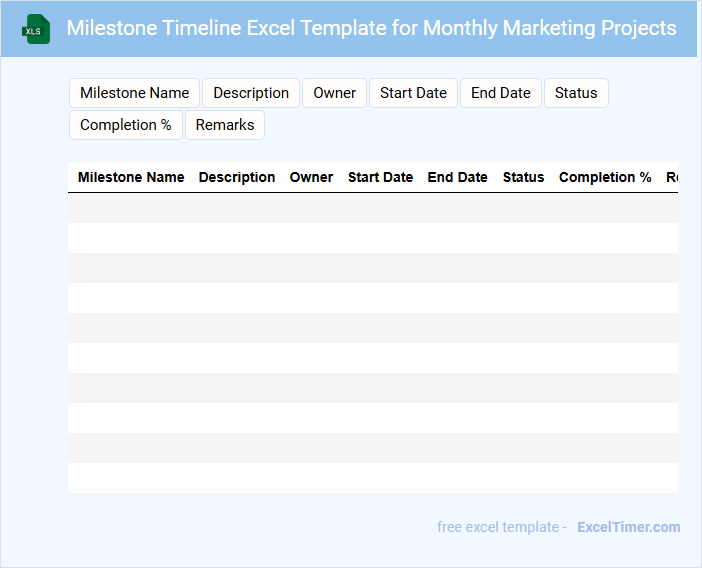The height and width of the screenshot is (568, 702).
Task: Click the Milestone Name column header
Action: coord(131,177)
